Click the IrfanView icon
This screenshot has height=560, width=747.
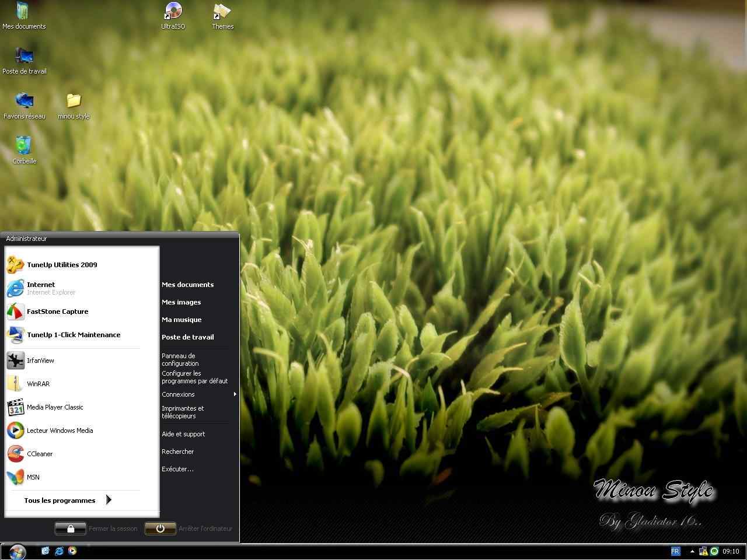tap(15, 360)
